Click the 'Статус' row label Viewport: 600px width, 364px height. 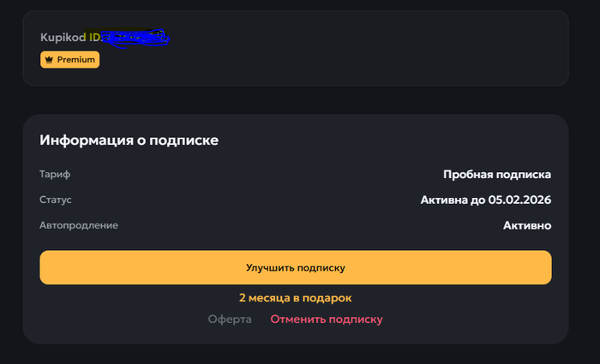(x=56, y=200)
